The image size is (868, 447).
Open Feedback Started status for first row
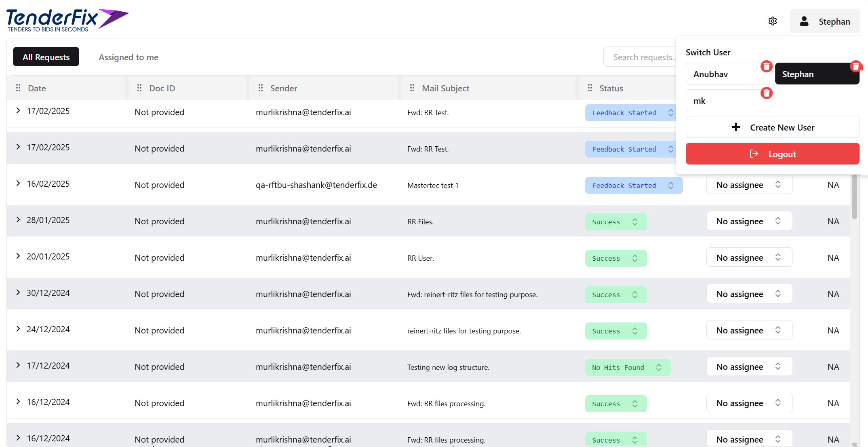point(630,113)
